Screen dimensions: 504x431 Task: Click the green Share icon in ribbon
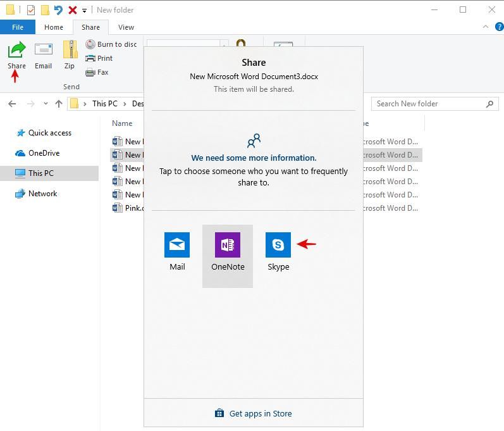pyautogui.click(x=16, y=49)
